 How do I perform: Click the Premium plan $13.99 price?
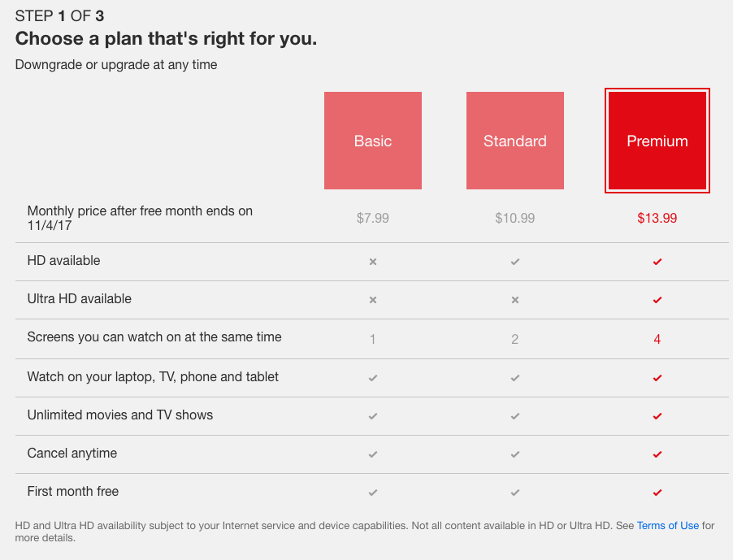pos(657,218)
